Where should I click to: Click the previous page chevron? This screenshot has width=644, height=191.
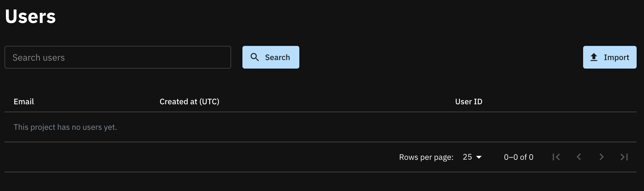pyautogui.click(x=579, y=157)
